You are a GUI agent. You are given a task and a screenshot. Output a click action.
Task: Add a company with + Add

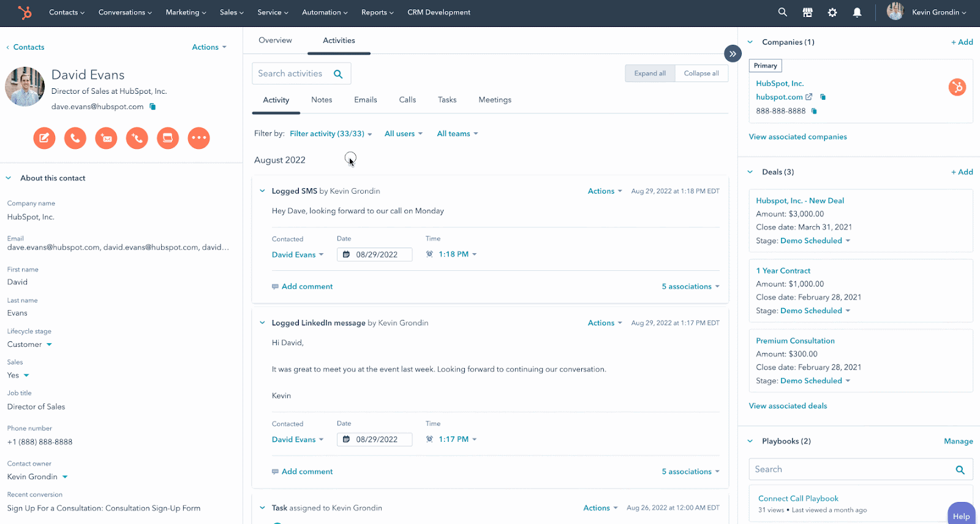(962, 42)
